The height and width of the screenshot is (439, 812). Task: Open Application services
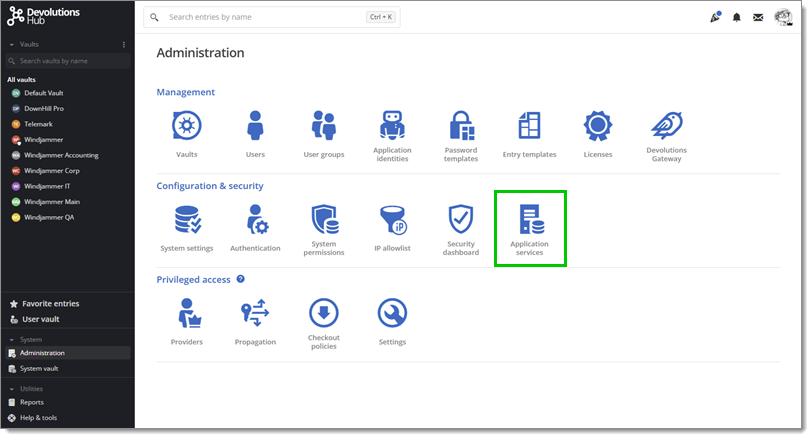click(529, 230)
